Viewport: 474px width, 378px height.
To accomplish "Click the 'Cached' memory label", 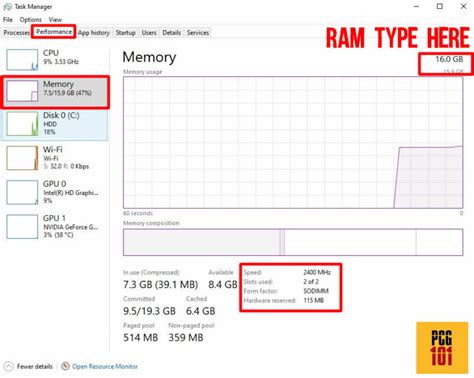I will [196, 299].
